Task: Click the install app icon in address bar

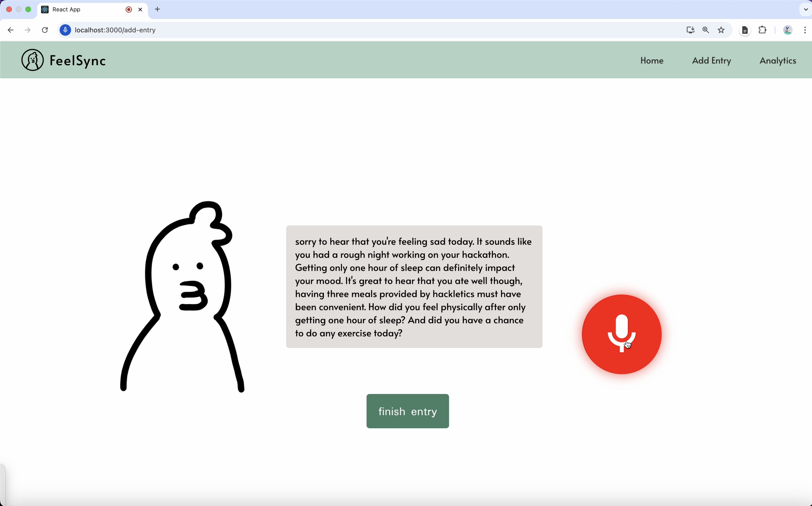Action: pos(690,30)
